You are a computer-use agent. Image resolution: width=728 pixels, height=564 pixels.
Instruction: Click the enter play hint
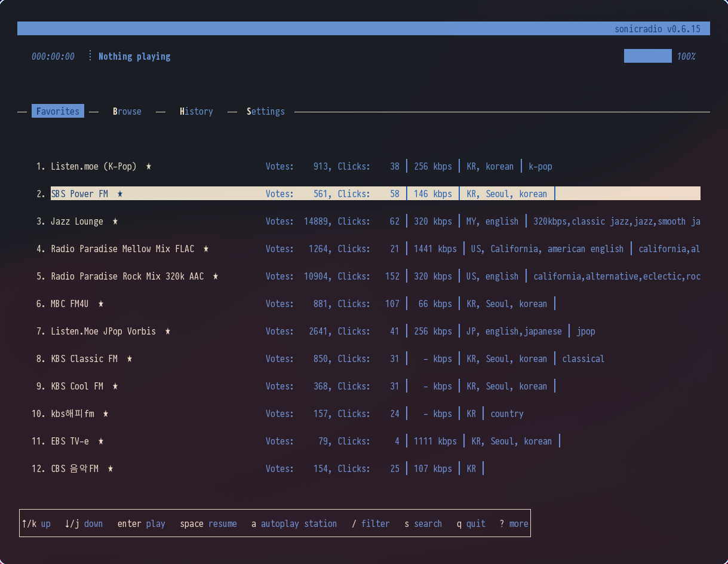(x=142, y=523)
